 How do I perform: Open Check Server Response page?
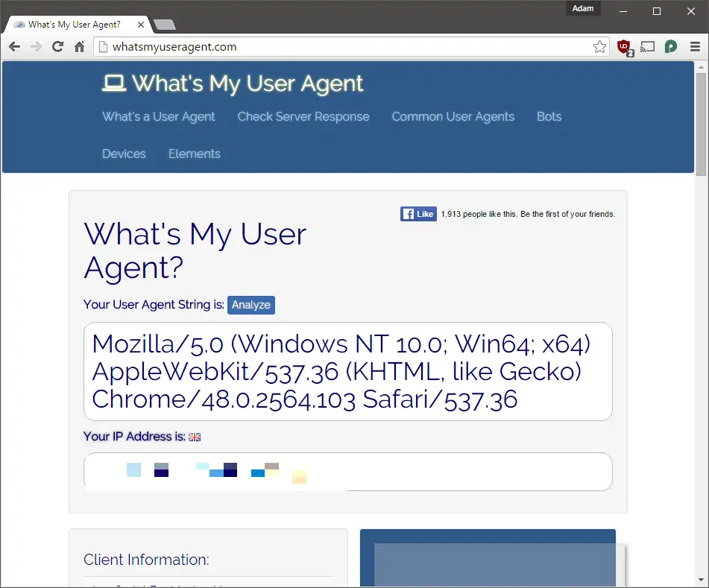click(303, 116)
